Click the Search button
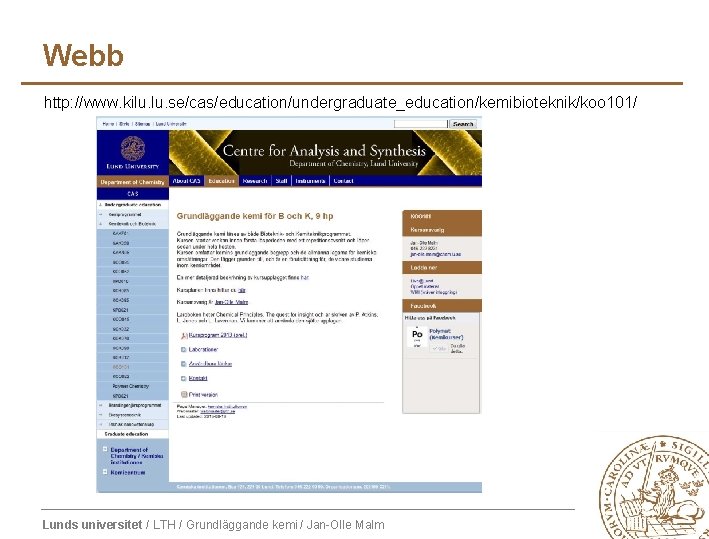The width and height of the screenshot is (709, 539). 463,124
